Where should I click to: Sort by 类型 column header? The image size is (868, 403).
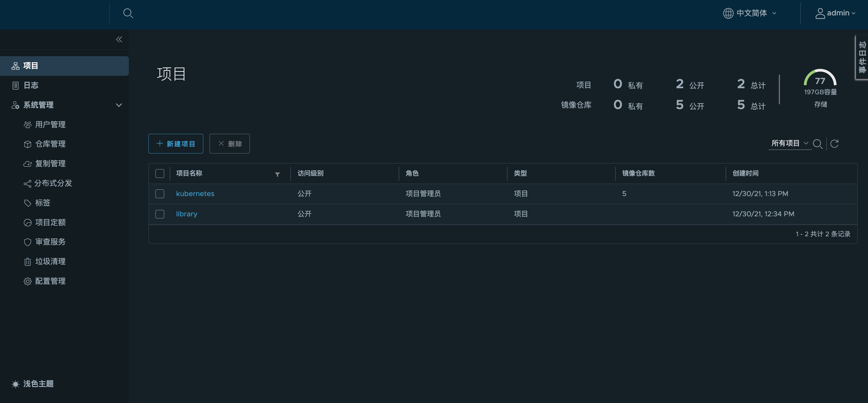[520, 173]
